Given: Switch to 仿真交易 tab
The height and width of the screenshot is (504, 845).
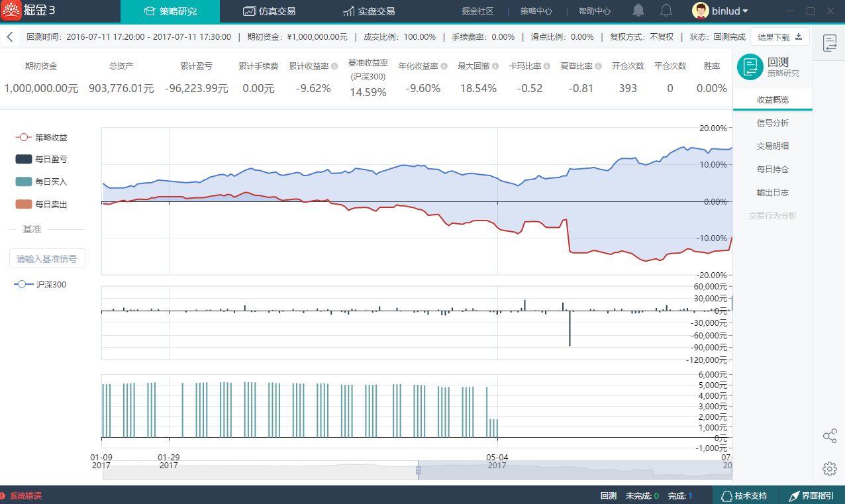Looking at the screenshot, I should point(269,11).
